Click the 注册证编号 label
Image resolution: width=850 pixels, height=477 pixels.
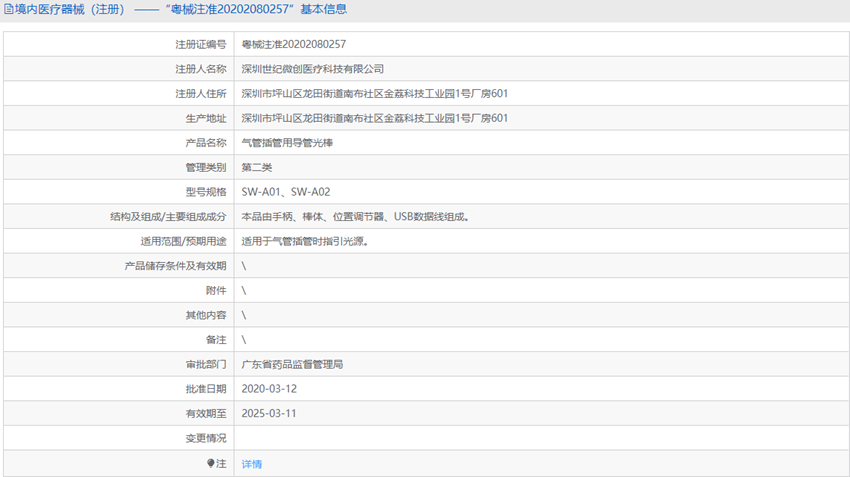tap(201, 44)
